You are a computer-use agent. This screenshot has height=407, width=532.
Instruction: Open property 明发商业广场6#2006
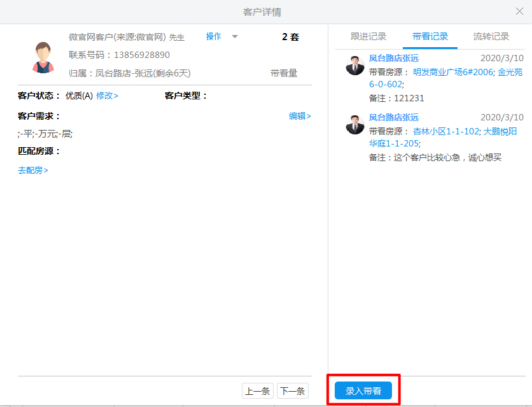pos(453,72)
